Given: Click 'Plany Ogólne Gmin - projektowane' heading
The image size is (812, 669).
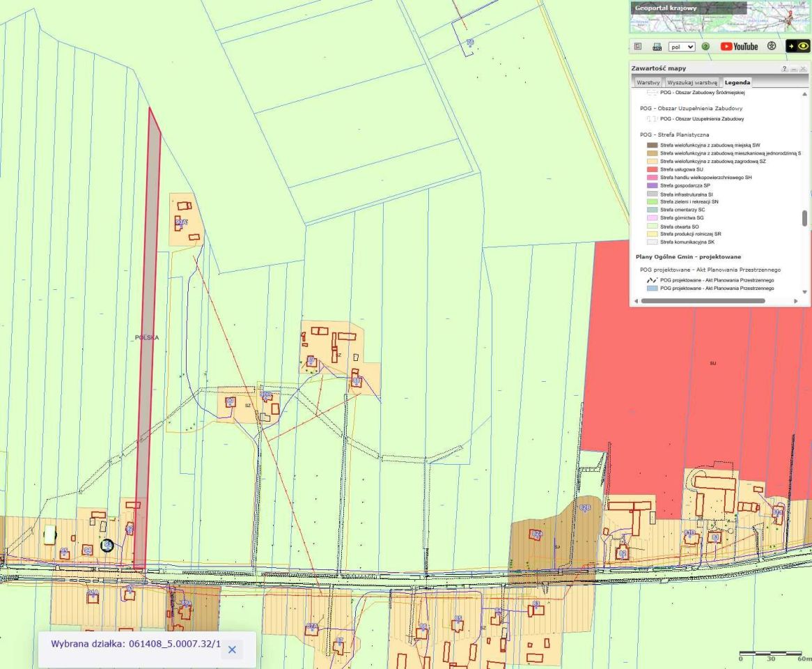Looking at the screenshot, I should pos(688,256).
